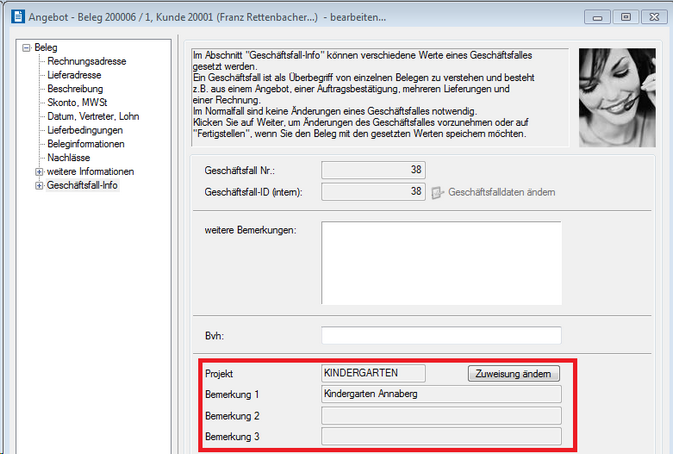Open Datum, Vertreter, Lohn section

tap(94, 117)
